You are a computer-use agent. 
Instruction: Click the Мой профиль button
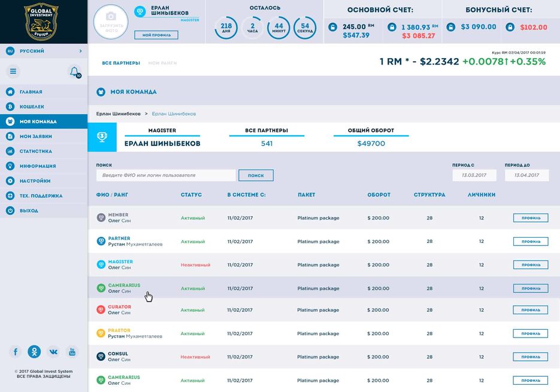(156, 35)
